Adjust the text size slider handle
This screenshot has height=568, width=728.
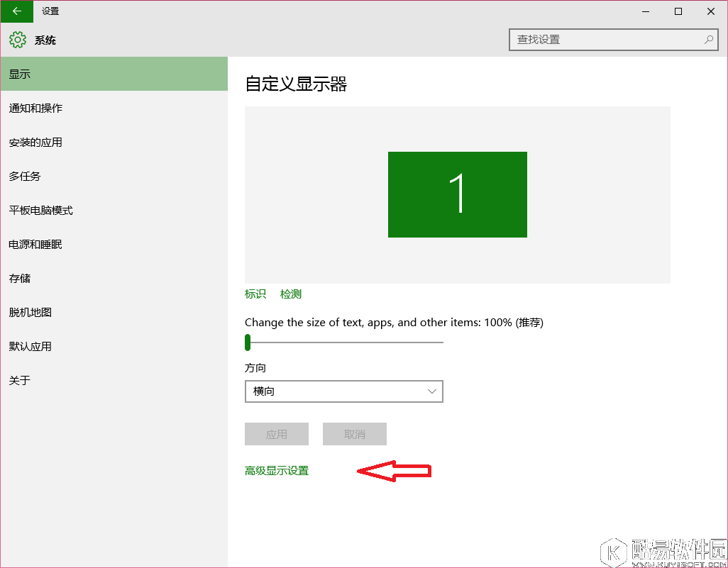(248, 343)
